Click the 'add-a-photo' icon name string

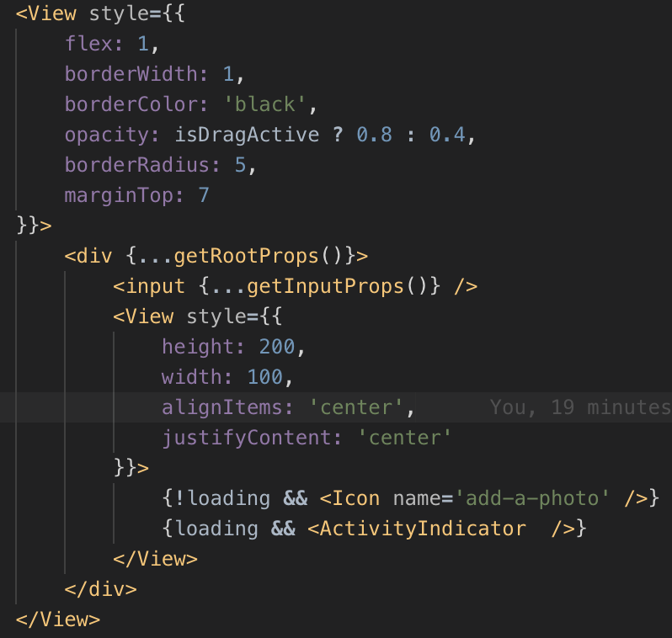click(x=533, y=498)
